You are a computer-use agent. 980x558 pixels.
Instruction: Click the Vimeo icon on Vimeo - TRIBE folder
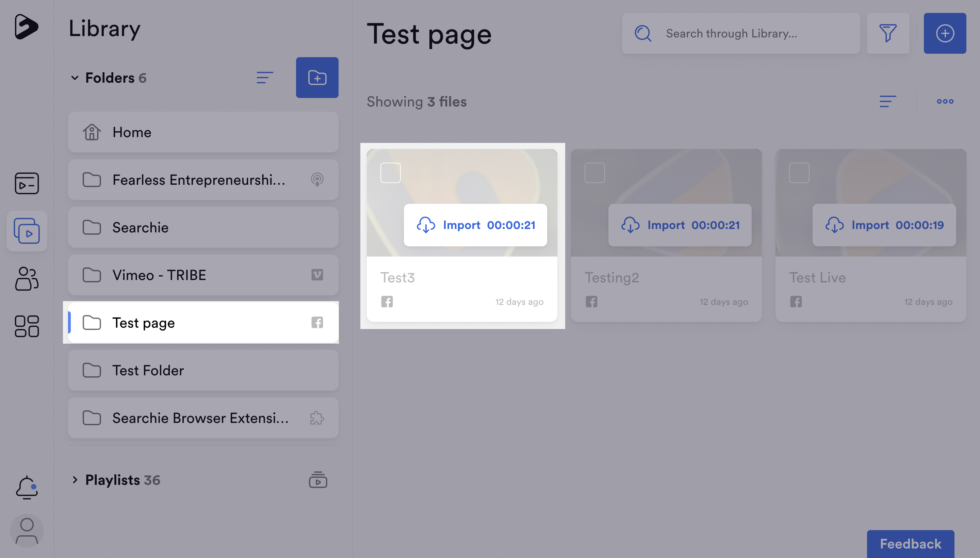317,275
